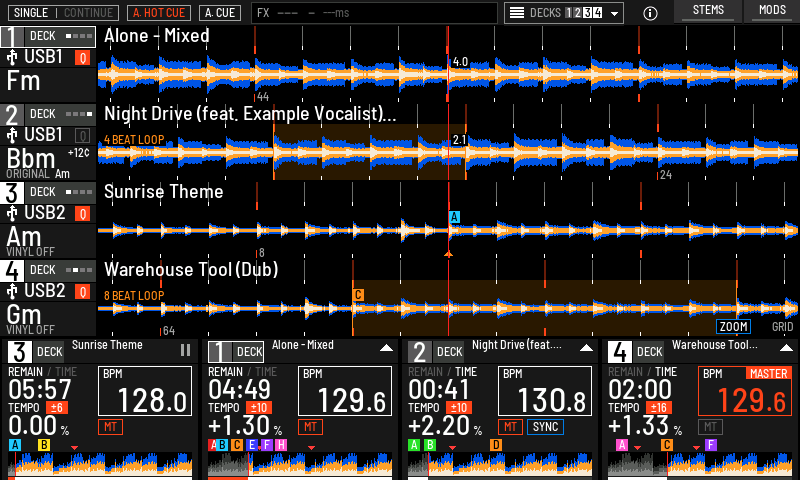The image size is (800, 480).
Task: Click the USB2 icon on deck 3
Action: coord(12,213)
